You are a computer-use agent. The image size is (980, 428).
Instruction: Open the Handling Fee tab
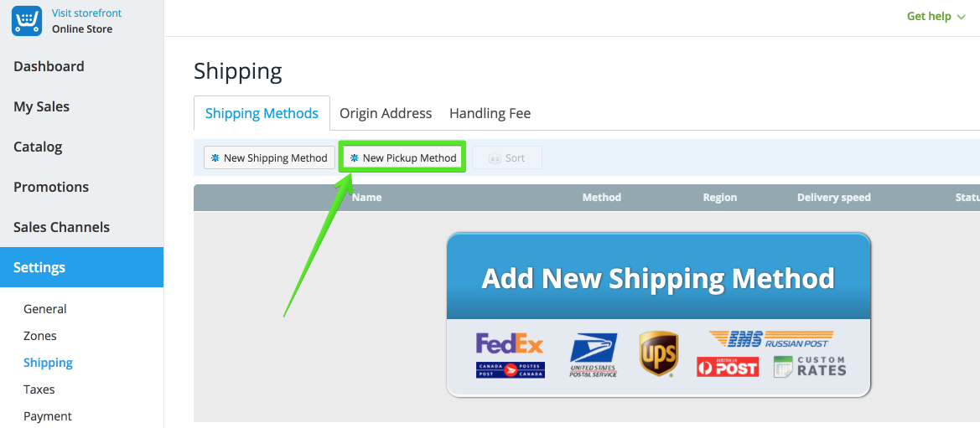490,113
